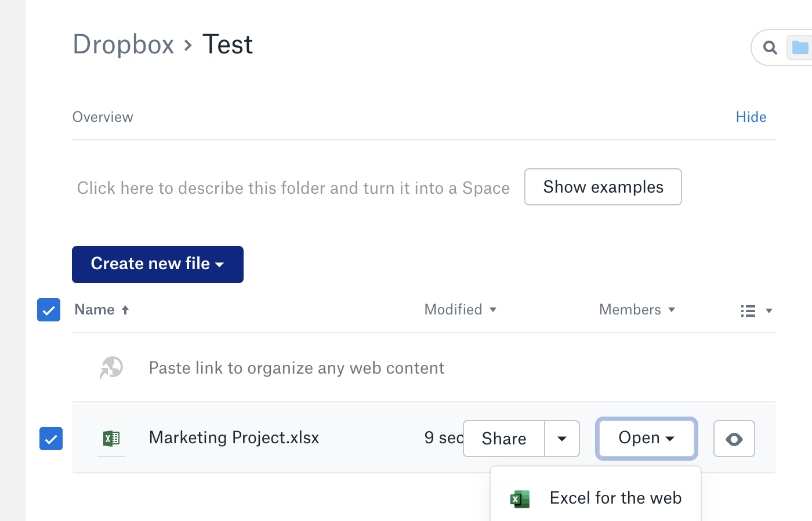Click the globe link icon

111,368
